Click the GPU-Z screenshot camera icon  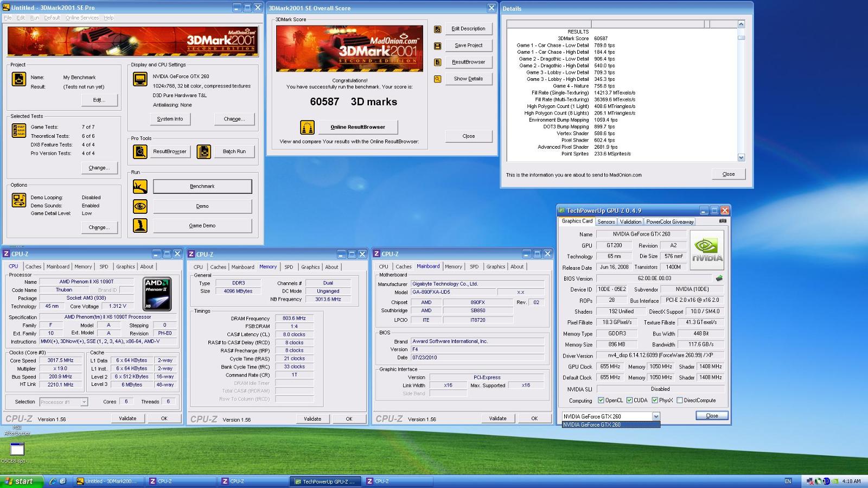(723, 221)
